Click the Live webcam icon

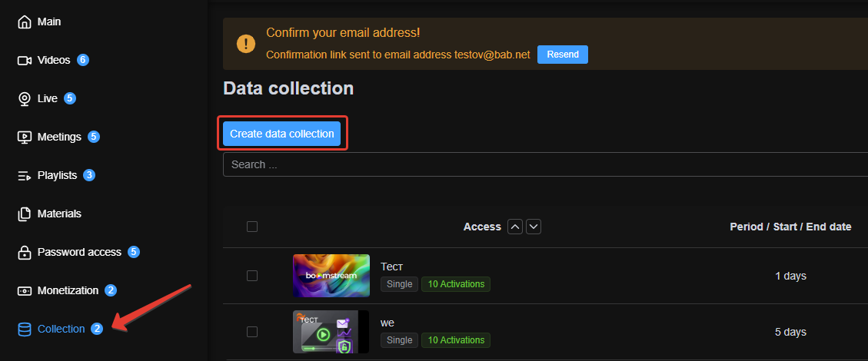(x=25, y=98)
